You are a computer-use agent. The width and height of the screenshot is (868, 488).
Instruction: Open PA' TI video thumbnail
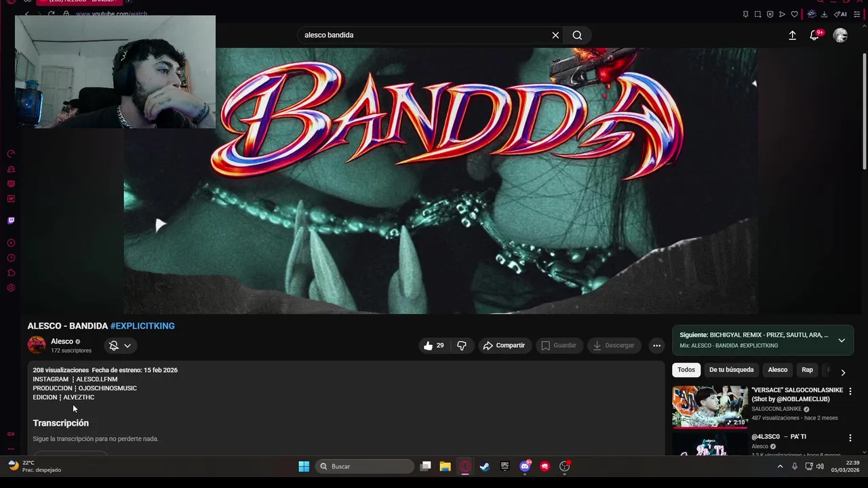710,444
